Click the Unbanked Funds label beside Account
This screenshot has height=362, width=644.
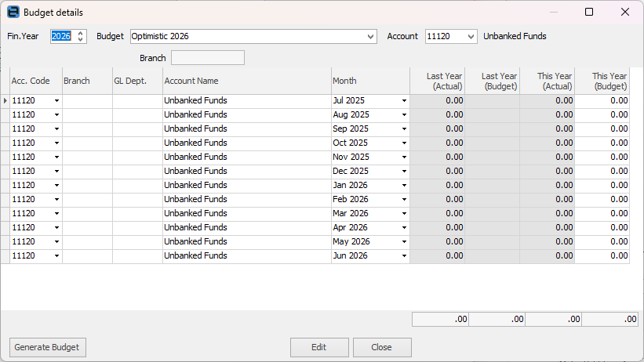tap(515, 36)
